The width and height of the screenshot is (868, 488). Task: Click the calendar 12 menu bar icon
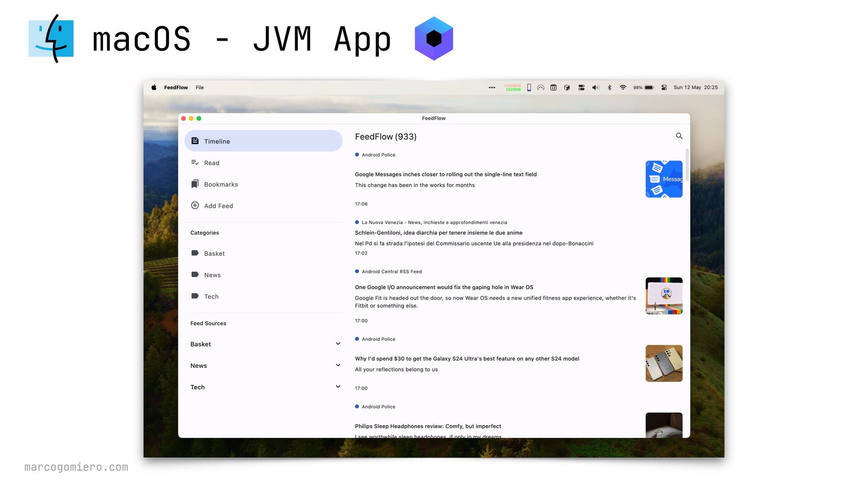tap(553, 87)
